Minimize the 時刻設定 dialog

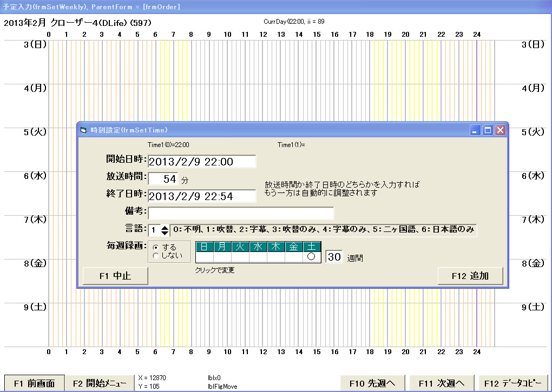click(x=476, y=130)
